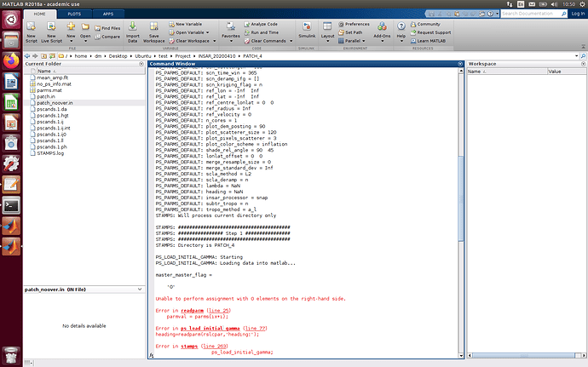The height and width of the screenshot is (367, 588).
Task: Click Log In
Action: click(578, 14)
